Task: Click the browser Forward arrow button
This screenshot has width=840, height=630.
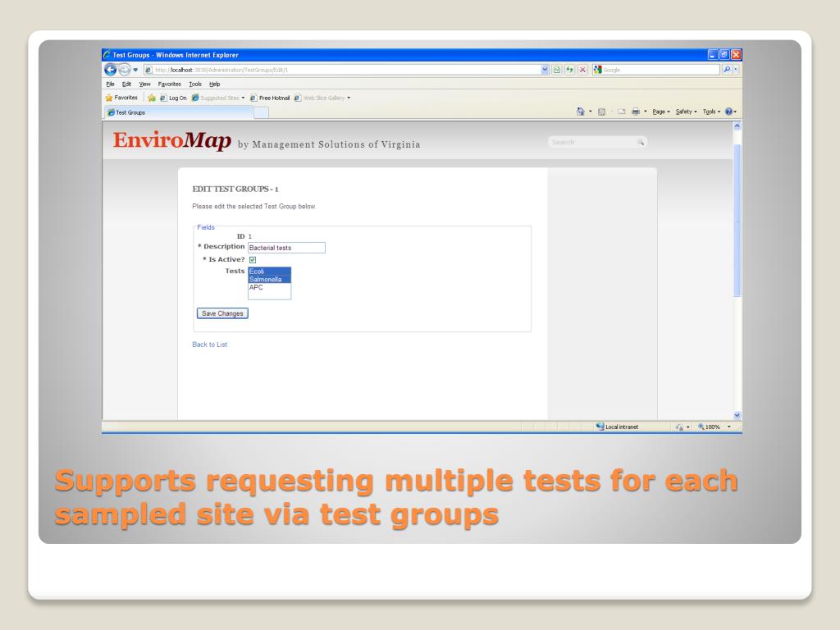Action: point(125,70)
